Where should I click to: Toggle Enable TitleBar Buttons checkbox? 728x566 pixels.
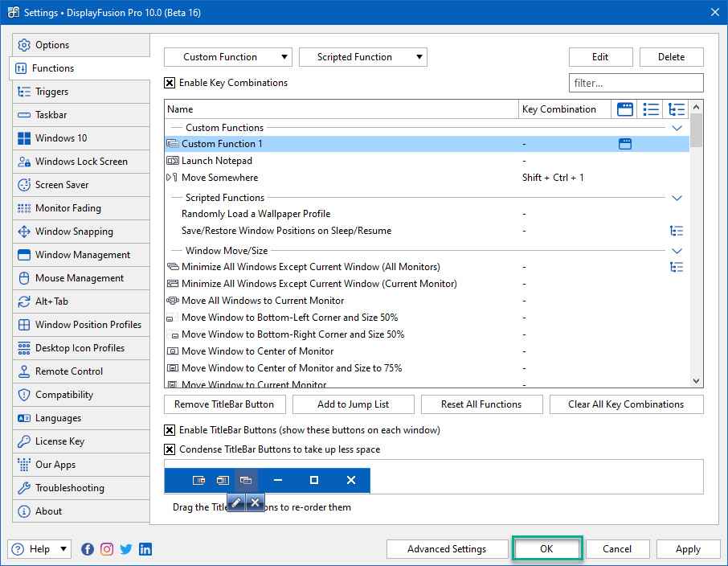(170, 430)
